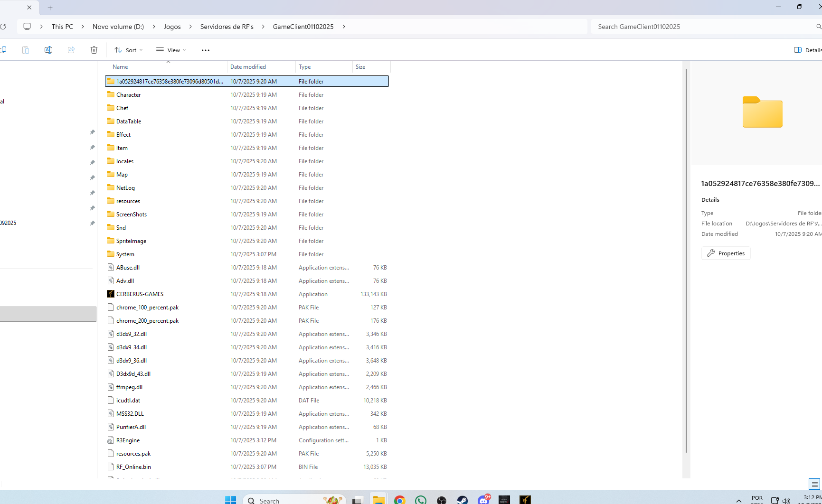Switch to details list view layout icon

click(x=814, y=484)
